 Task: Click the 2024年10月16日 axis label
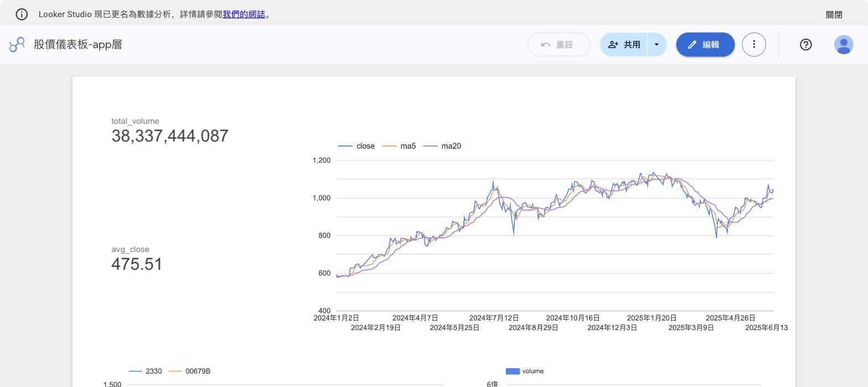[x=573, y=318]
